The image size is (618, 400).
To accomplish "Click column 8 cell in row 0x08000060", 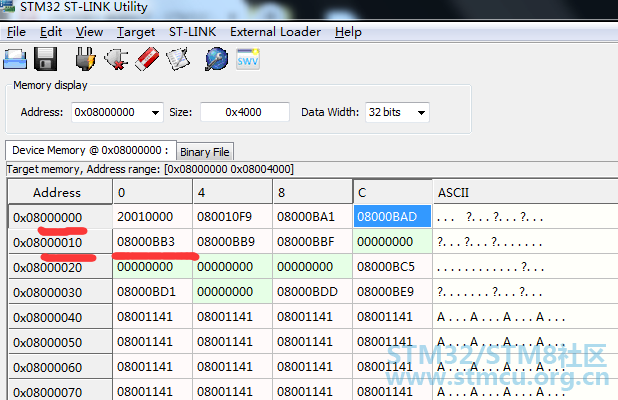I will click(x=313, y=367).
